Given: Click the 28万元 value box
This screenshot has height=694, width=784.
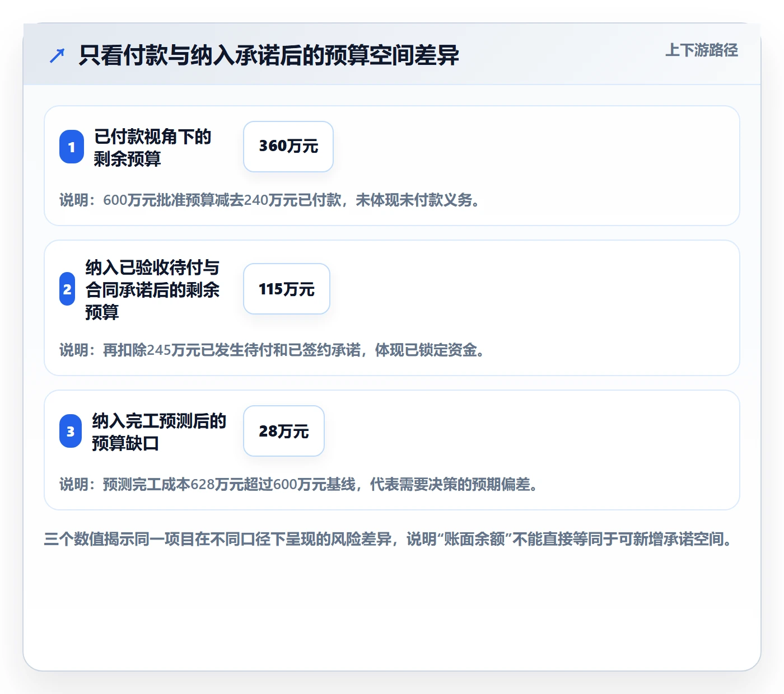Looking at the screenshot, I should 284,431.
